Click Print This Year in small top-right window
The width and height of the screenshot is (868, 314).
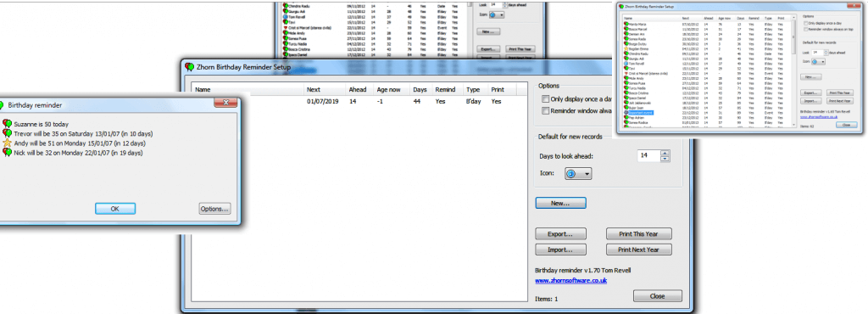[840, 93]
